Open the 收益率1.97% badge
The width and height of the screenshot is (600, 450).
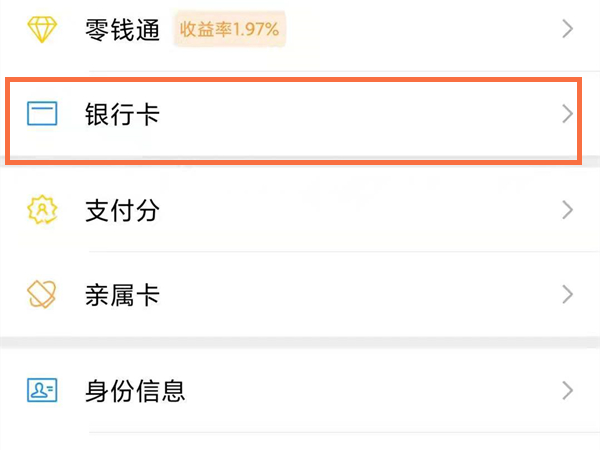pos(230,30)
